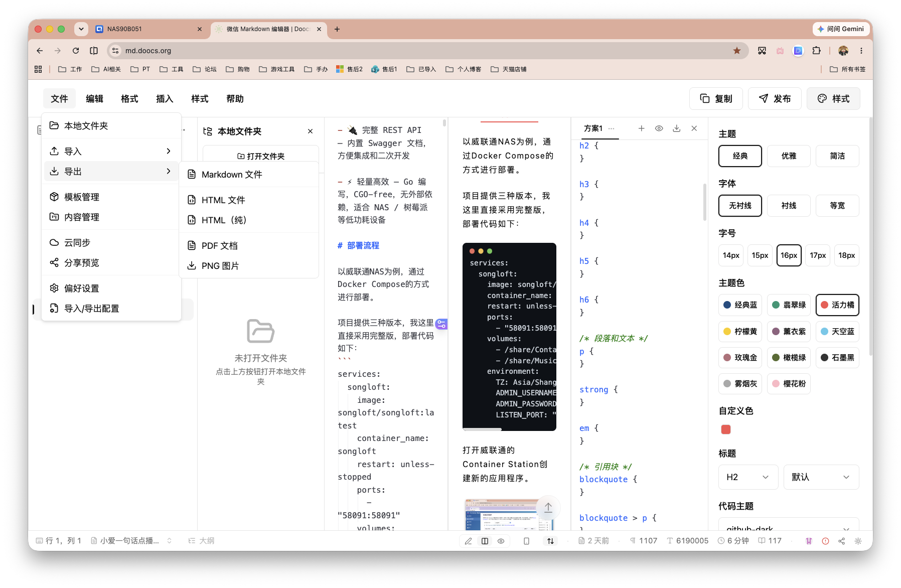Open the 样式 menu in menu bar
The image size is (901, 588).
click(x=200, y=99)
